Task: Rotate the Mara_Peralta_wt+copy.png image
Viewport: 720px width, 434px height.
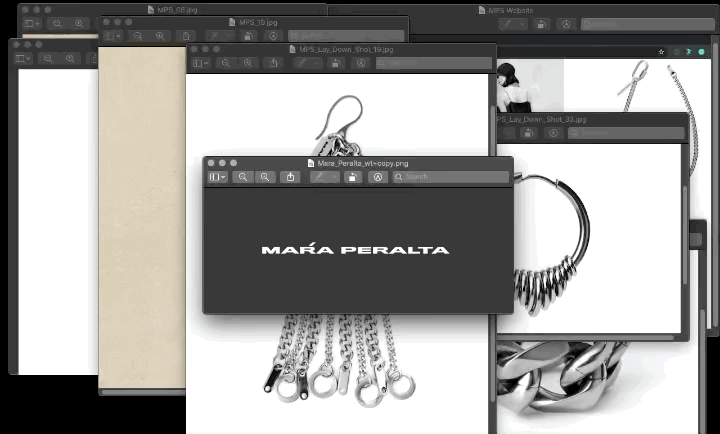Action: pyautogui.click(x=353, y=177)
